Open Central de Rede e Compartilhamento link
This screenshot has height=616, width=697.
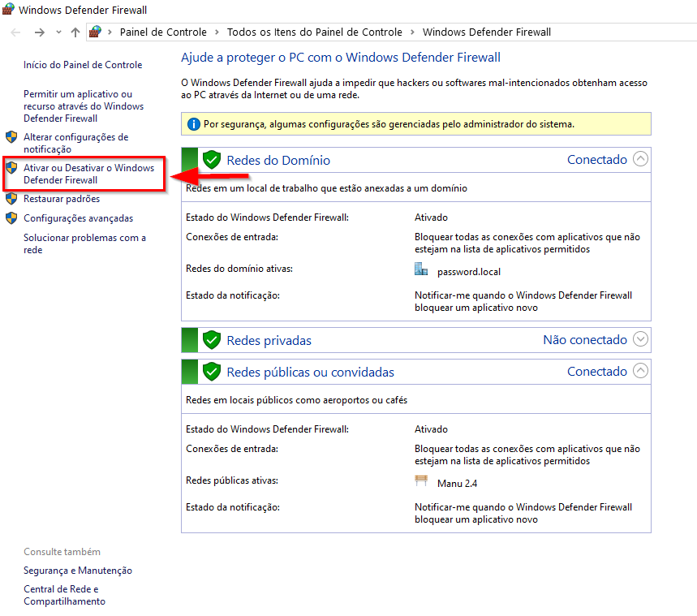(x=64, y=595)
